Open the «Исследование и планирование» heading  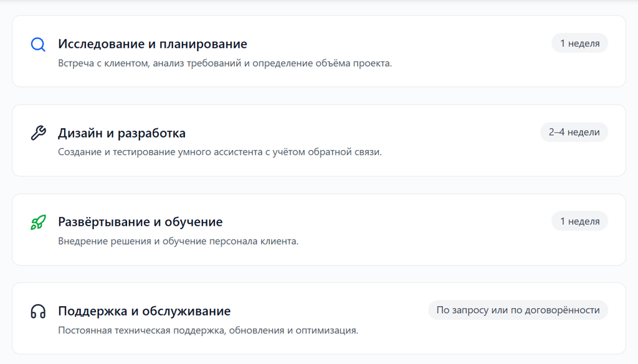[x=153, y=44]
